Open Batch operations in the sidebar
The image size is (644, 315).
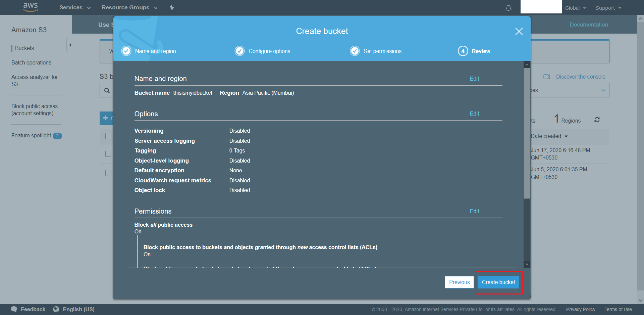click(x=31, y=62)
